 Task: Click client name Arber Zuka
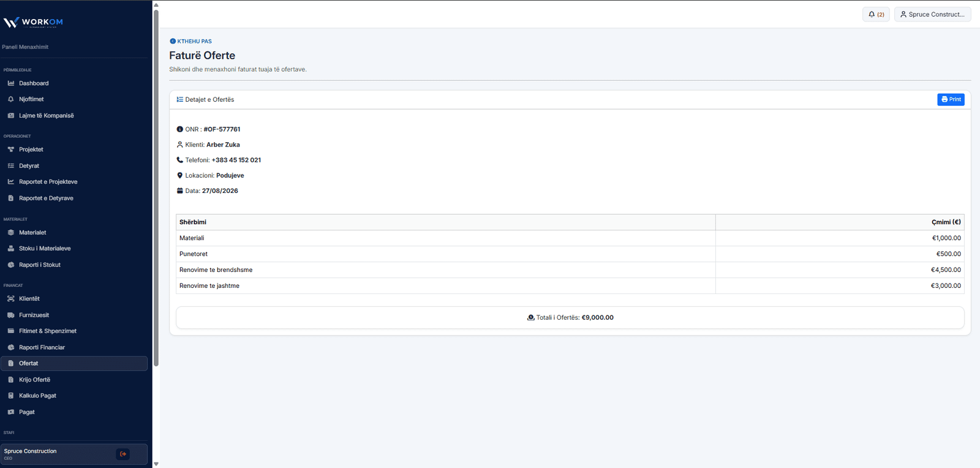[223, 145]
